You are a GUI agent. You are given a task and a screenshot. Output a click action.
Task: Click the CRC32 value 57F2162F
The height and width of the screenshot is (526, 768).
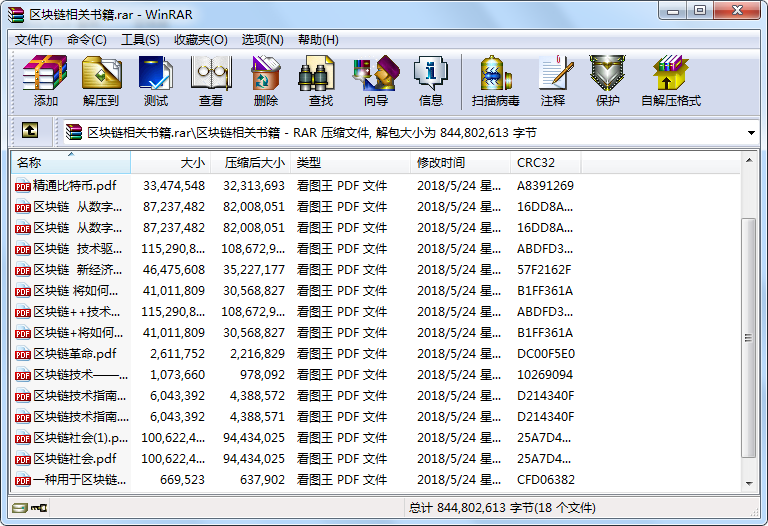point(544,270)
